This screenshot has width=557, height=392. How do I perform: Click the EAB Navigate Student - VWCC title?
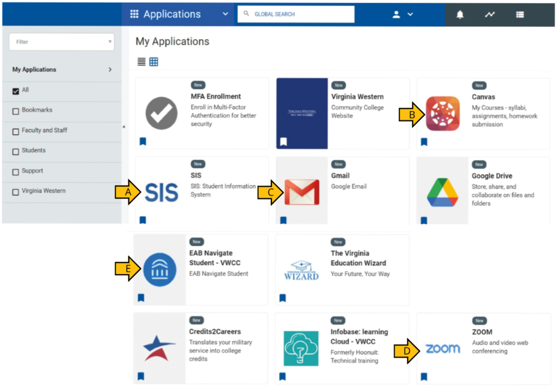click(215, 258)
